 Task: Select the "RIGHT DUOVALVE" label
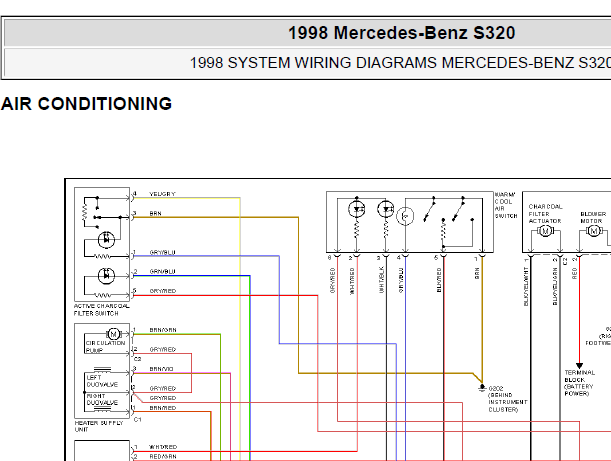click(x=102, y=399)
